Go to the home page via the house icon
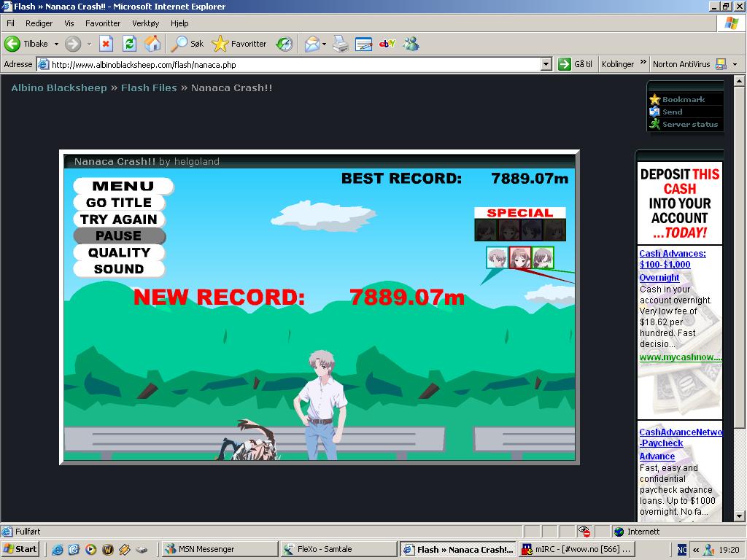Screen dimensions: 747x560 pos(152,44)
